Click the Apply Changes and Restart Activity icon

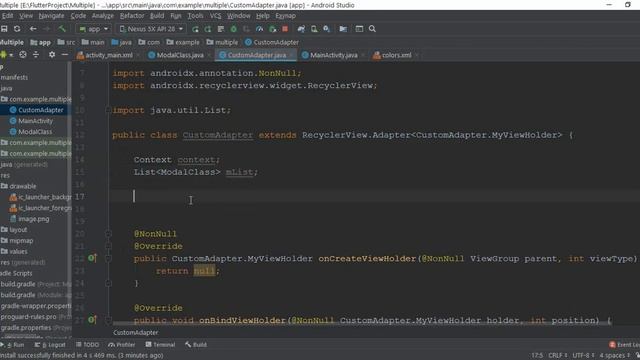click(208, 29)
